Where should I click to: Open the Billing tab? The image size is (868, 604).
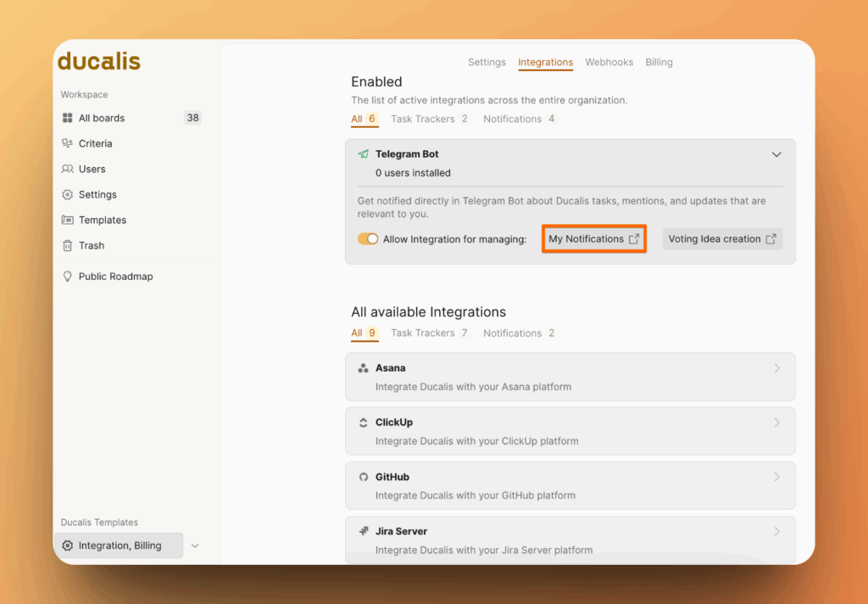click(659, 62)
